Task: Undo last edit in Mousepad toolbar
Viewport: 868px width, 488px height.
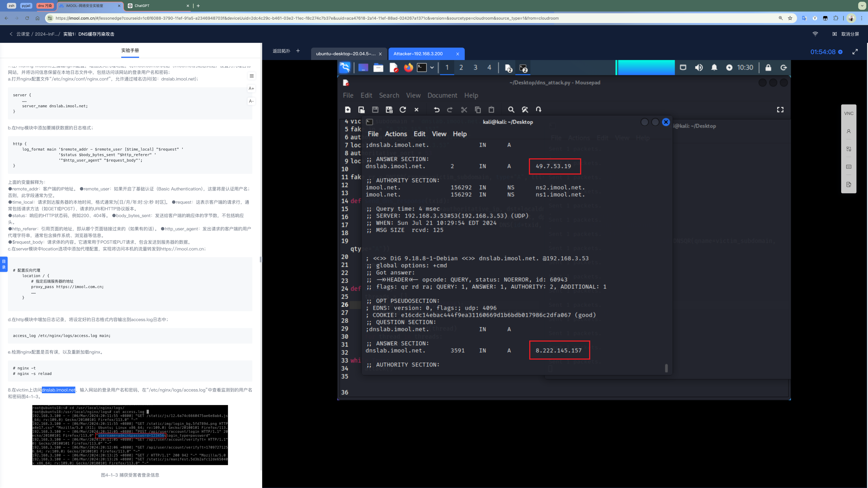Action: click(x=437, y=110)
